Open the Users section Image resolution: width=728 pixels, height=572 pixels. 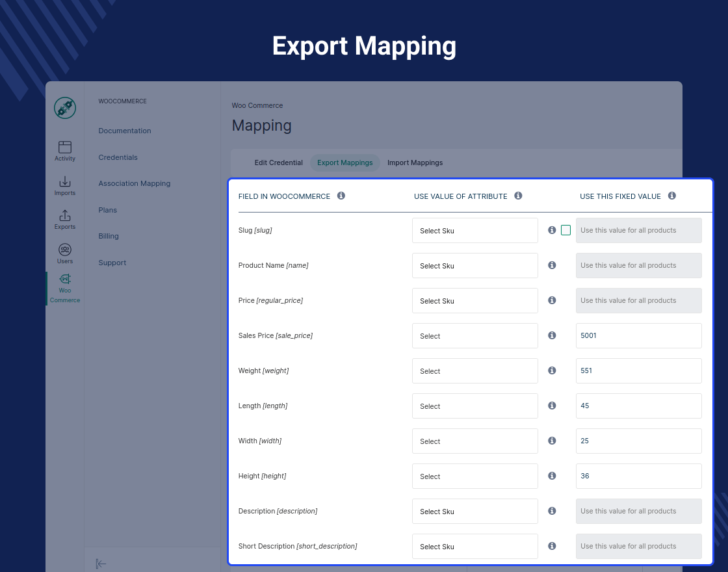pyautogui.click(x=65, y=254)
